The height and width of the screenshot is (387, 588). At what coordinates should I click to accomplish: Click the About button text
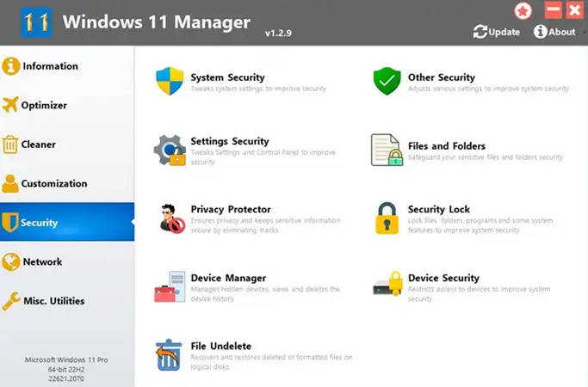(x=562, y=32)
